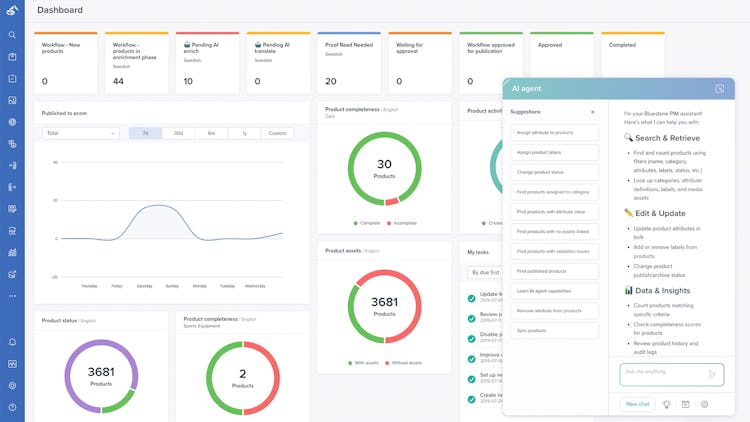The height and width of the screenshot is (422, 750).
Task: Choose 'Find published products' suggestion
Action: coord(554,271)
